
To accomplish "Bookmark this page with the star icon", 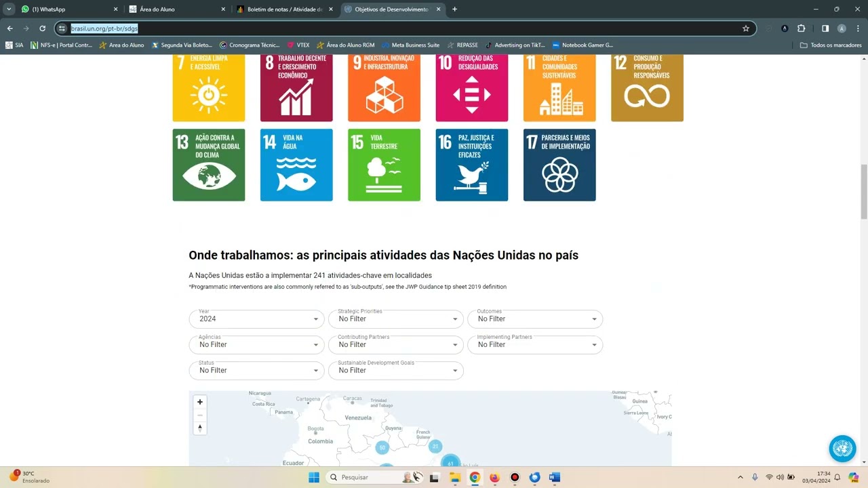I will pyautogui.click(x=746, y=28).
